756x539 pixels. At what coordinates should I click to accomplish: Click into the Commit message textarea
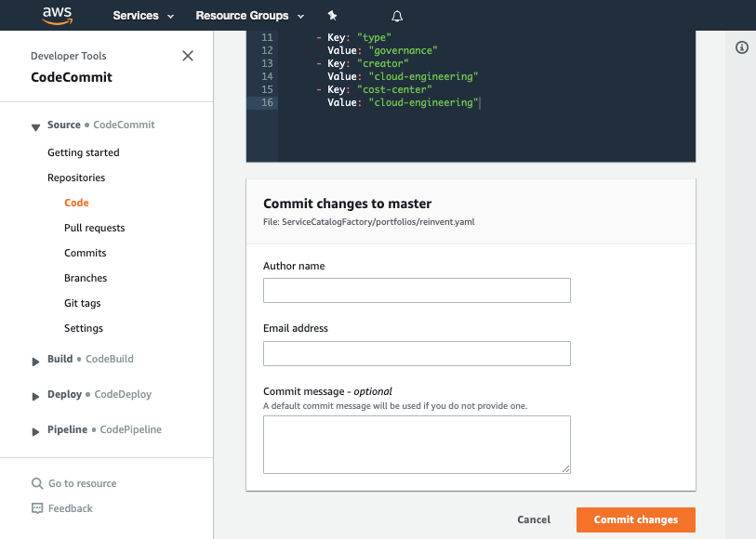417,444
